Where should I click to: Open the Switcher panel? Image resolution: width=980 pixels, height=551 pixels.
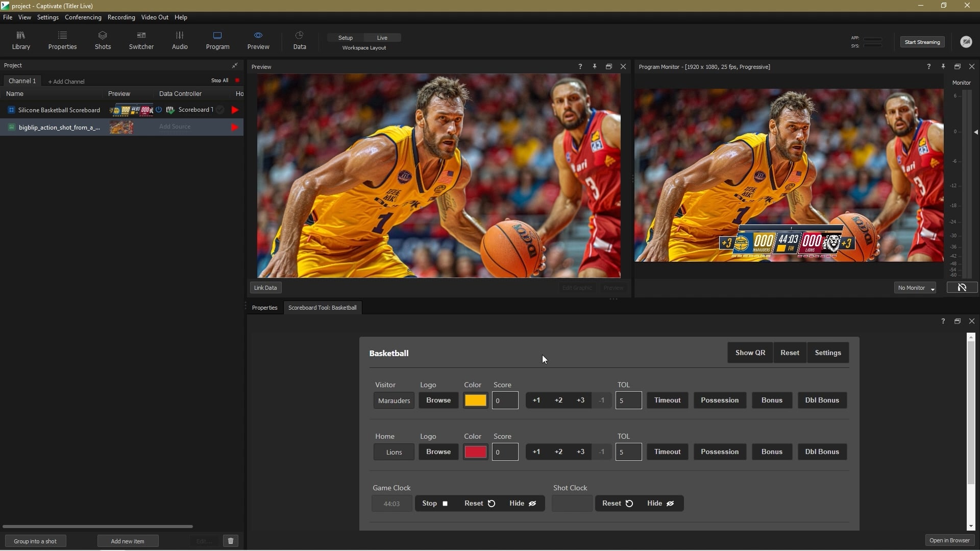[141, 40]
